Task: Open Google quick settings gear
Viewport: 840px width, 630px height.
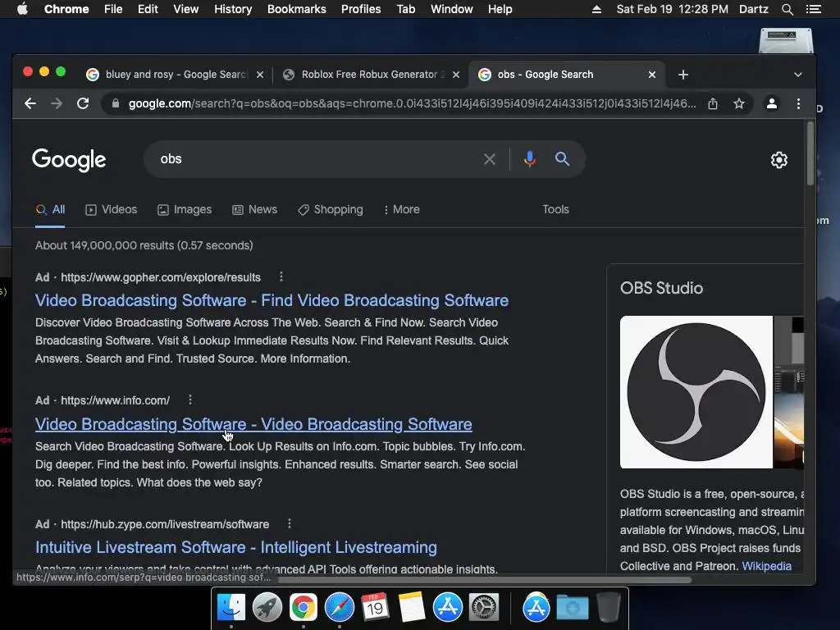Action: click(x=779, y=160)
